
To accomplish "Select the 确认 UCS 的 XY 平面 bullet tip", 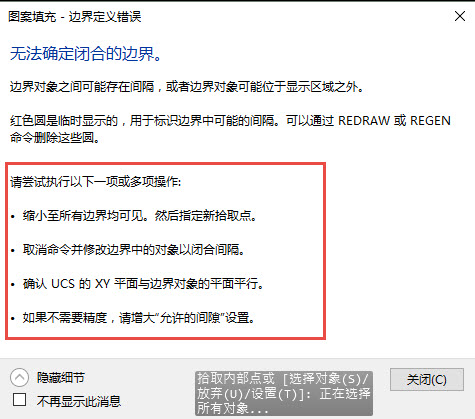I will [x=143, y=284].
